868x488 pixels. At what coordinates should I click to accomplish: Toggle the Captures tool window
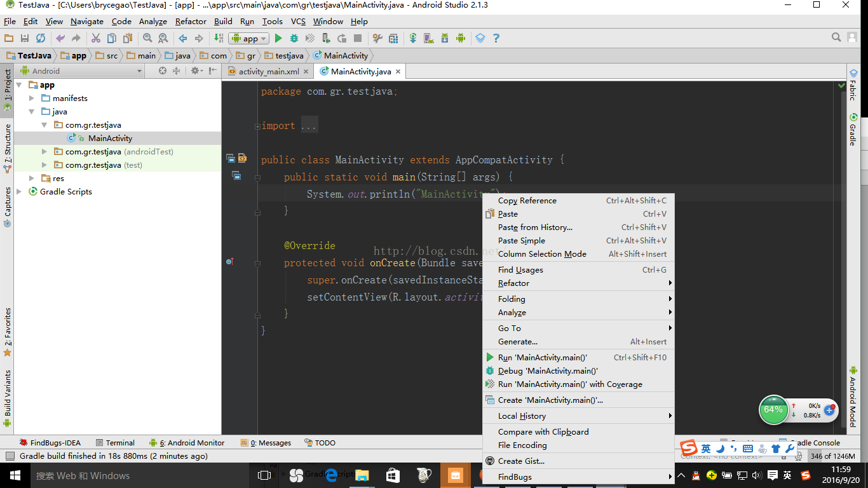[x=8, y=207]
